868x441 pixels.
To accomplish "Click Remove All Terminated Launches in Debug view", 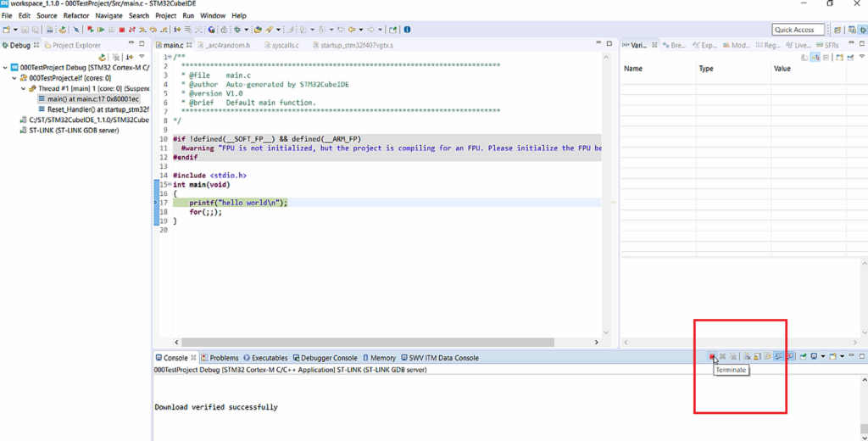I will pyautogui.click(x=115, y=57).
